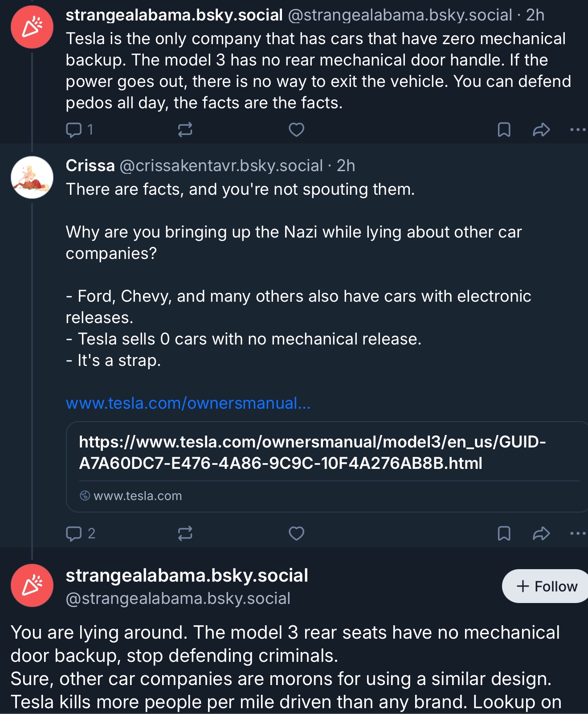Repost strangealabama's first post
Image resolution: width=588 pixels, height=714 pixels.
185,130
